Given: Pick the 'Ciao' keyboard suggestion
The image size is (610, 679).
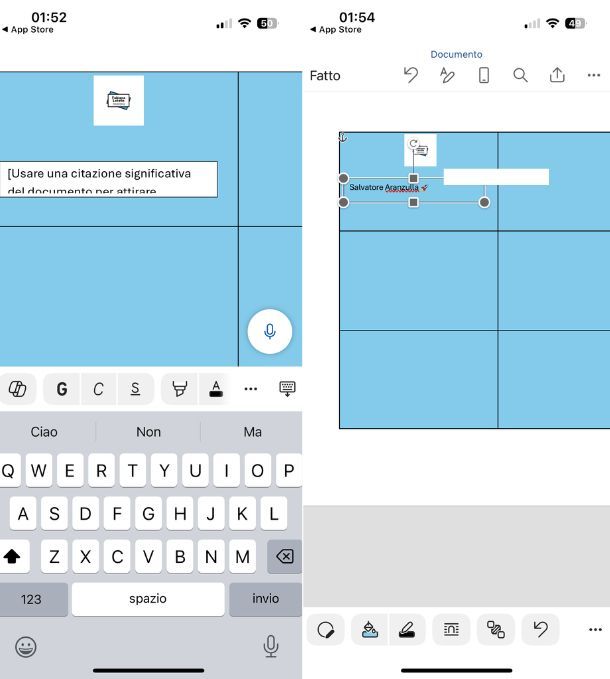Looking at the screenshot, I should [x=44, y=432].
